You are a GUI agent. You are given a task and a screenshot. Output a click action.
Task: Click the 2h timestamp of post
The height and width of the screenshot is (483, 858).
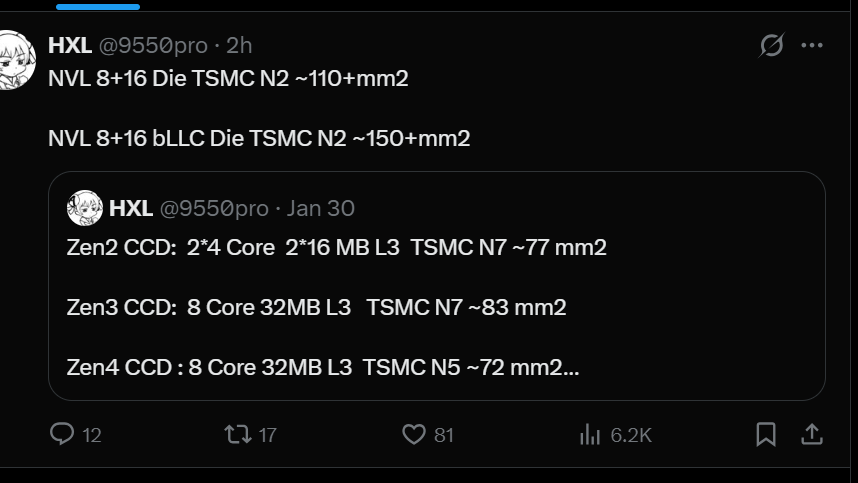pos(240,45)
